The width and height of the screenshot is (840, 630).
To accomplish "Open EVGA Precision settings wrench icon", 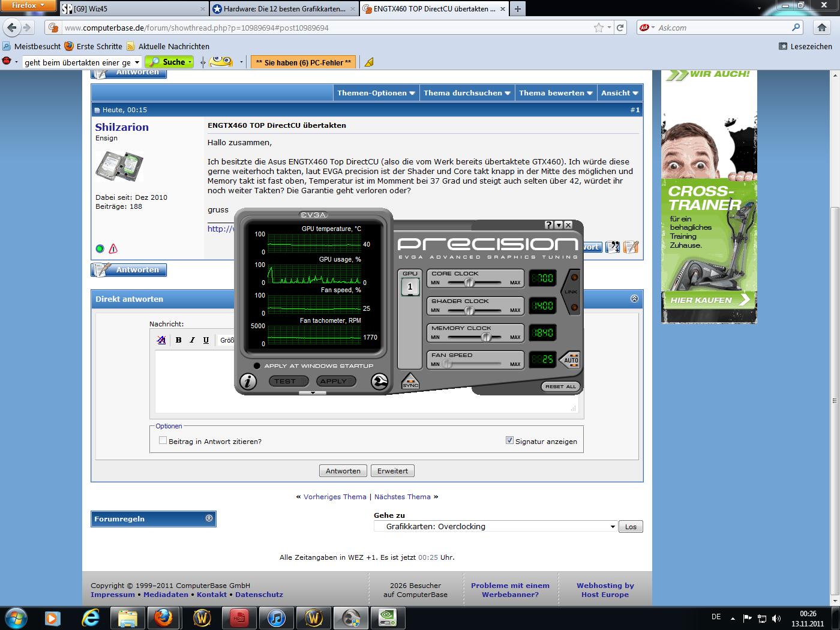I will tap(380, 381).
